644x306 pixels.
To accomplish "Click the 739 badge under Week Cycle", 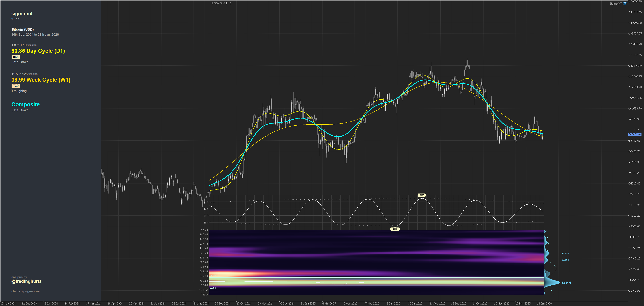I will [x=16, y=86].
